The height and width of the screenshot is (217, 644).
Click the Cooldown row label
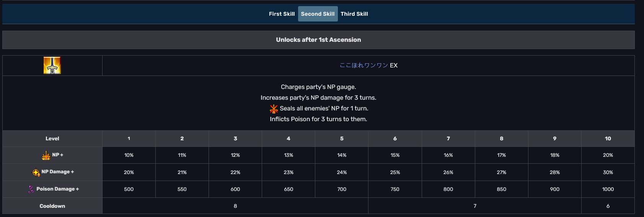52,206
